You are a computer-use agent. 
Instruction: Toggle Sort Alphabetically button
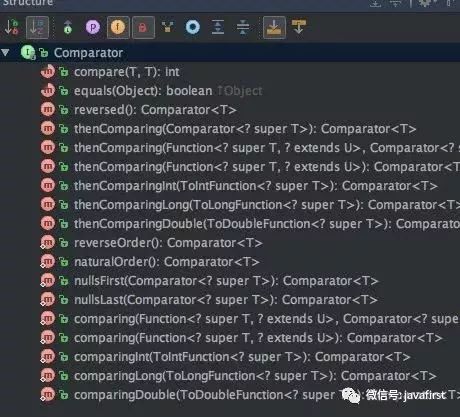37,27
